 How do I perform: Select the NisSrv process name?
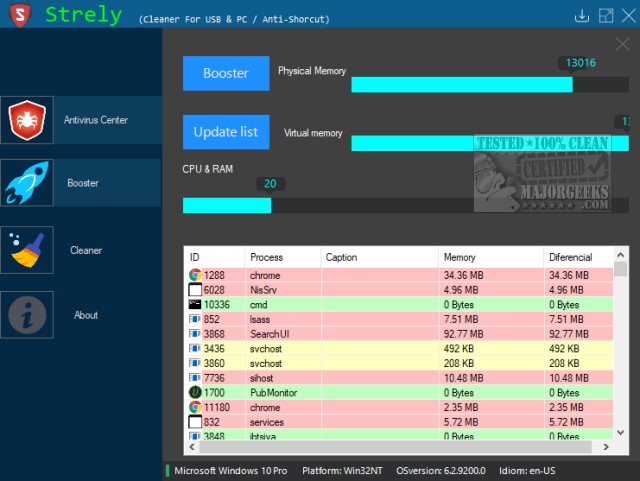pyautogui.click(x=263, y=290)
